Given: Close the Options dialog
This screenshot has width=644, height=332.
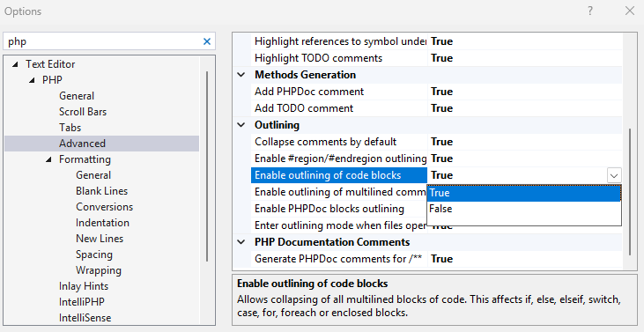Looking at the screenshot, I should point(630,11).
